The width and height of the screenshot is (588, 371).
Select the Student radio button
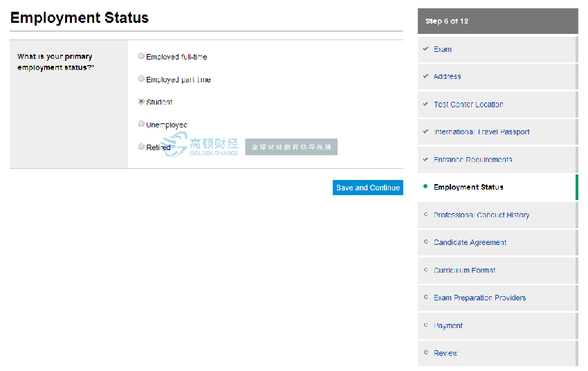tap(142, 101)
